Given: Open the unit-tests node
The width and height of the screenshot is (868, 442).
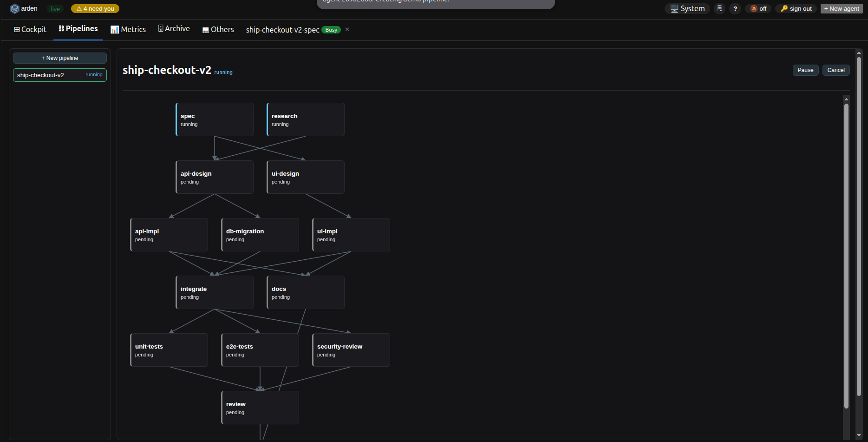Looking at the screenshot, I should click(169, 350).
